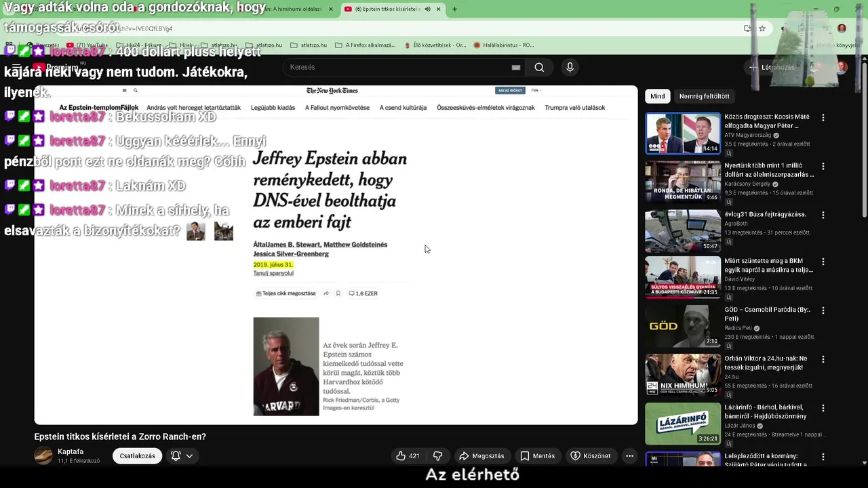Open options menu for Nyertünk több mint 1 millió video
Image resolution: width=868 pixels, height=488 pixels.
823,166
